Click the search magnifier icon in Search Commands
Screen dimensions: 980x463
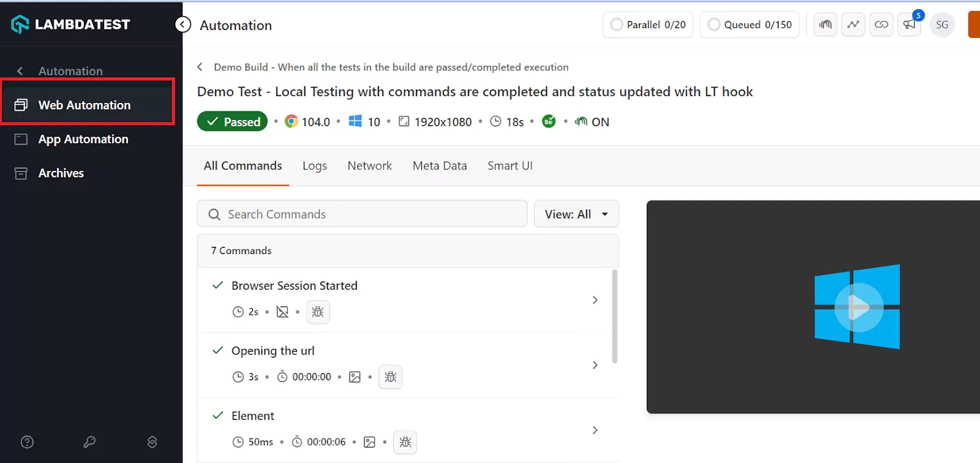tap(214, 214)
